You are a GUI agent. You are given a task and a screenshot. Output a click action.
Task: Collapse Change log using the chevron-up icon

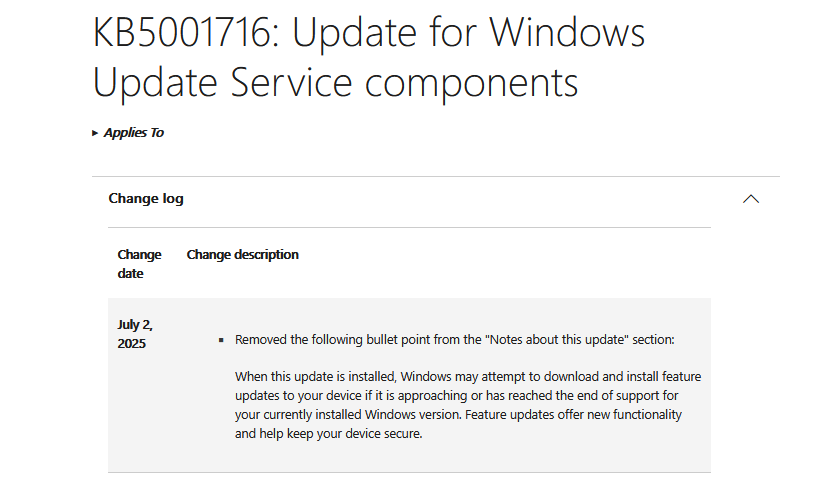(751, 199)
